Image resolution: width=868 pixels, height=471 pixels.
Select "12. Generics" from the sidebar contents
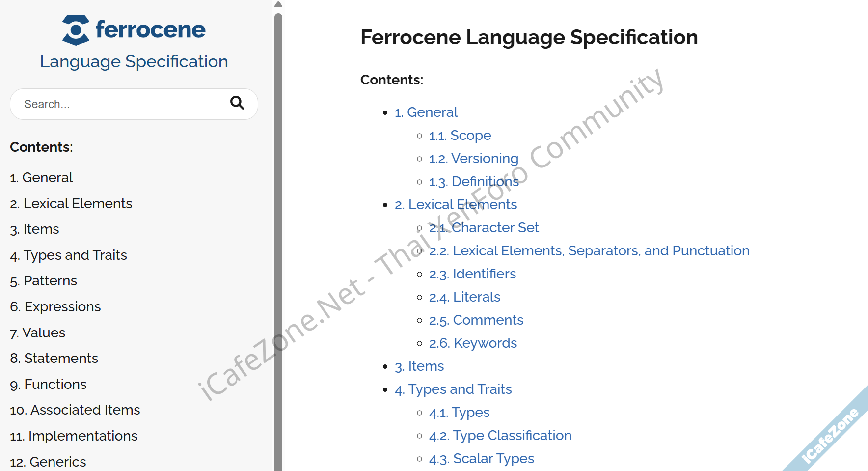coord(48,461)
